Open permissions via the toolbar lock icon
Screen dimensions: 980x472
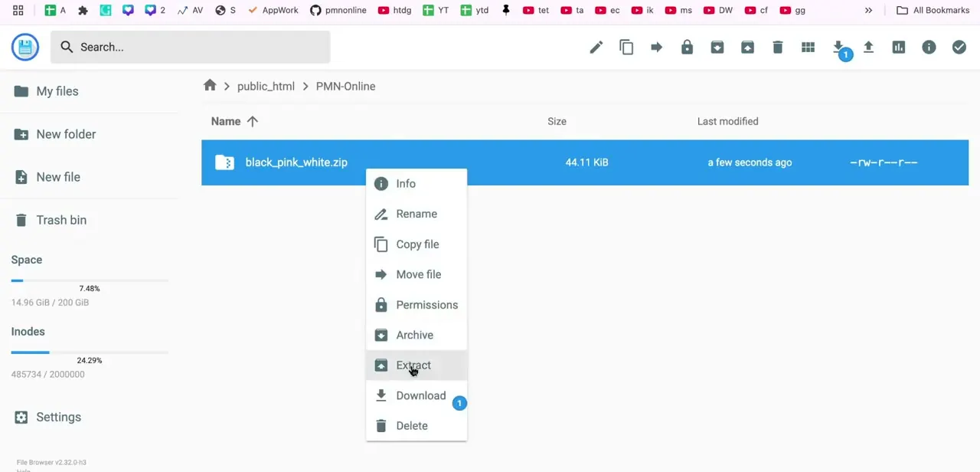(687, 48)
